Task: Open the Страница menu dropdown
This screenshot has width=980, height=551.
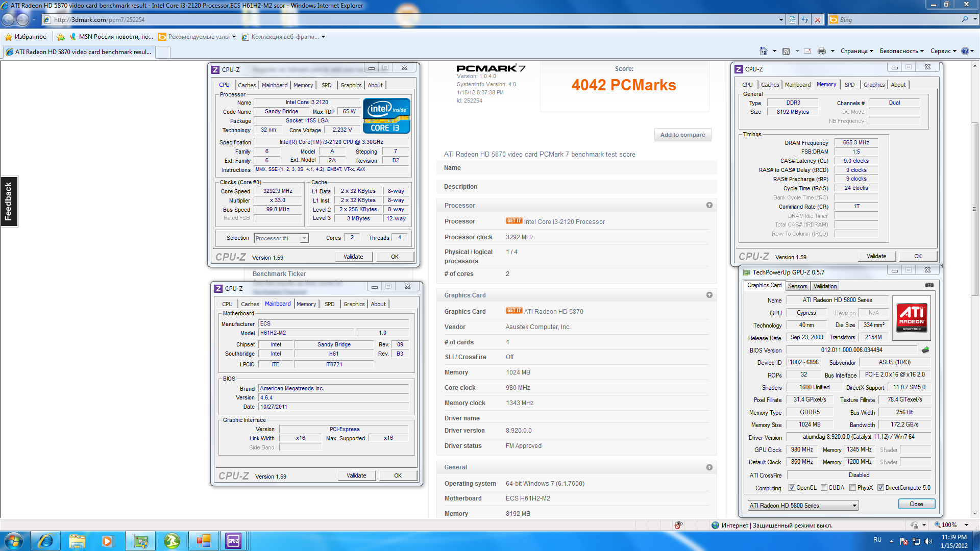Action: click(x=857, y=51)
